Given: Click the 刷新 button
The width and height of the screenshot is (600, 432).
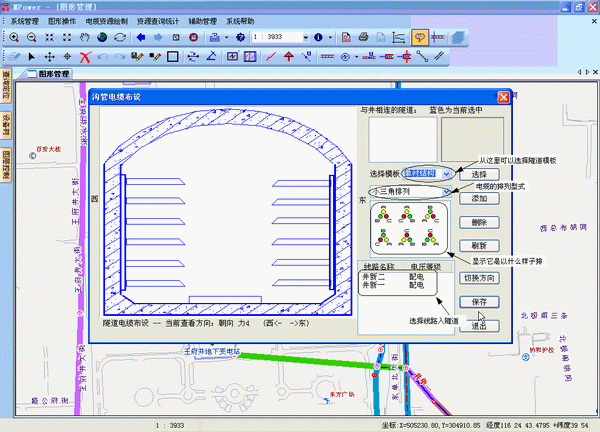Looking at the screenshot, I should point(479,246).
